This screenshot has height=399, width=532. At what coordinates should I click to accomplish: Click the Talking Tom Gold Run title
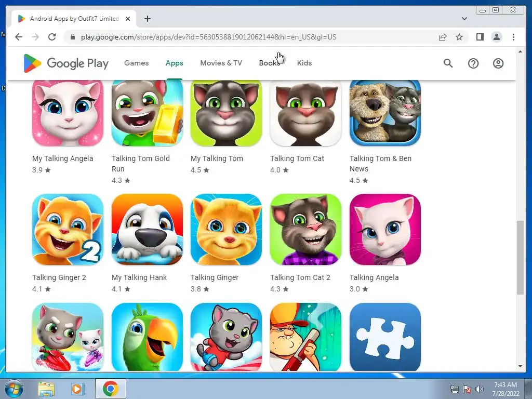(x=141, y=164)
